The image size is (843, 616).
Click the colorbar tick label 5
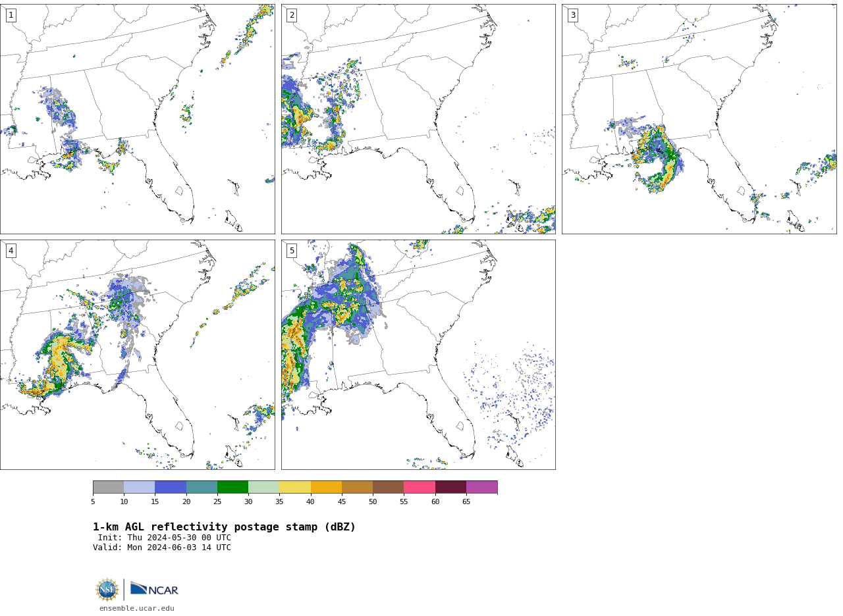click(x=93, y=502)
